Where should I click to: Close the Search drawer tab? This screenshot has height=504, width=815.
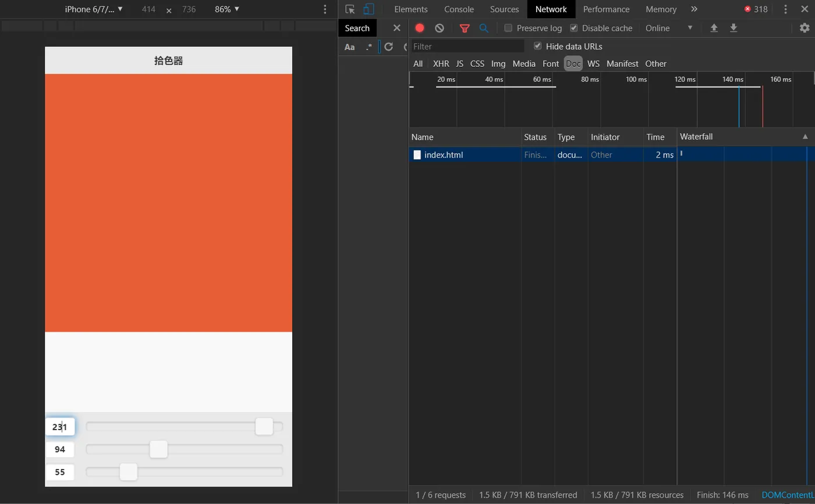pos(396,28)
